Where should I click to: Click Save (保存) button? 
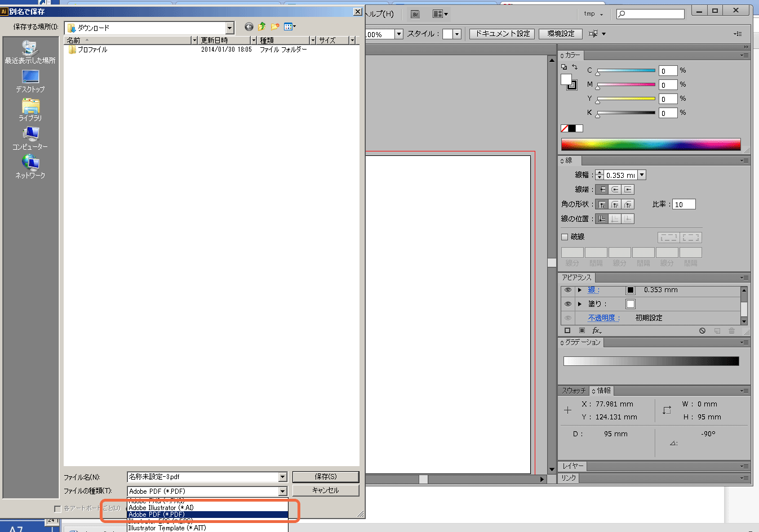click(326, 477)
